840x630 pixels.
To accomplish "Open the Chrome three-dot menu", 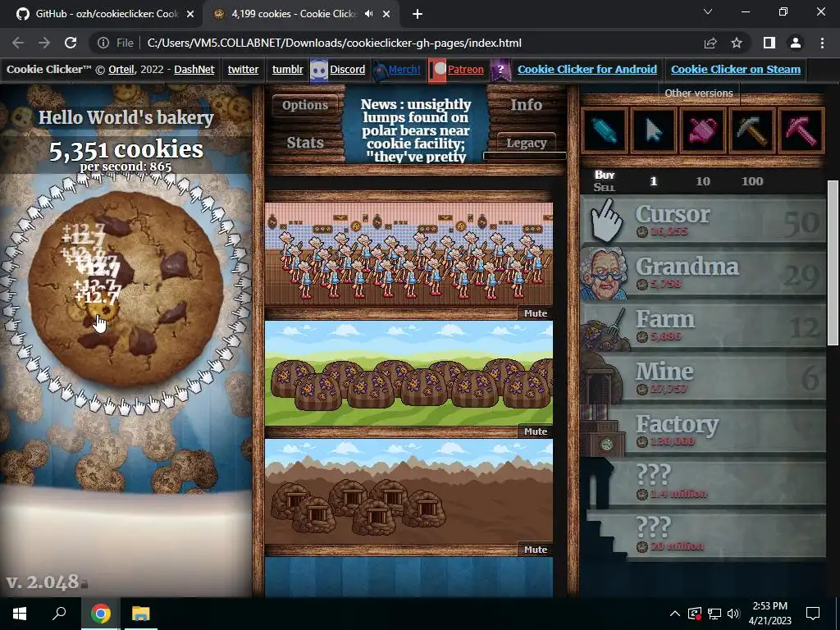I will click(822, 43).
